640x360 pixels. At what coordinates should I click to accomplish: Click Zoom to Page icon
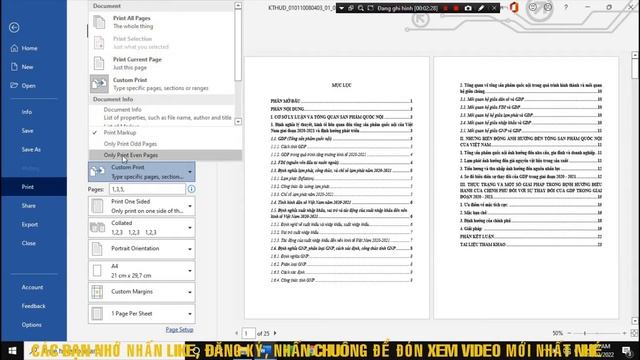click(634, 333)
